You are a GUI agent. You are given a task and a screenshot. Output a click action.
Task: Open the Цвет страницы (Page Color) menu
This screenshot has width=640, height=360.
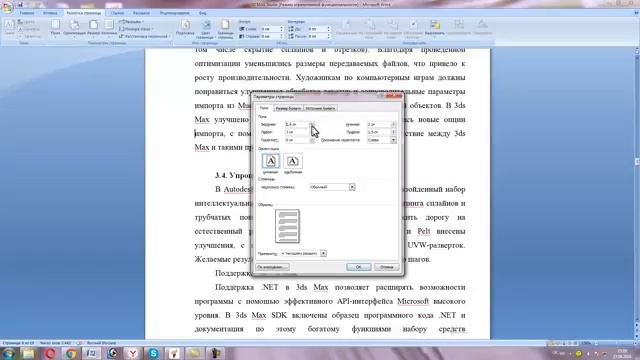(x=205, y=29)
